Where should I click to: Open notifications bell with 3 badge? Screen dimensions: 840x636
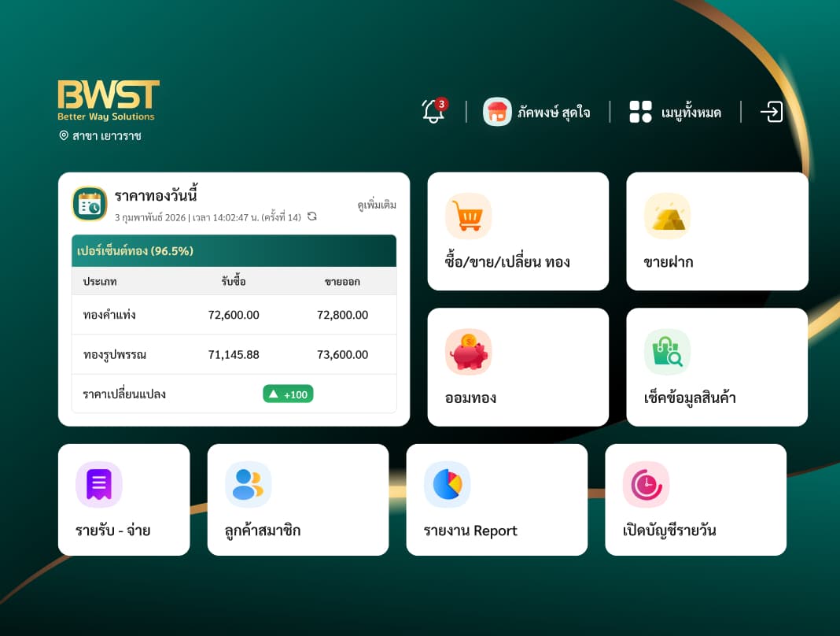[434, 110]
